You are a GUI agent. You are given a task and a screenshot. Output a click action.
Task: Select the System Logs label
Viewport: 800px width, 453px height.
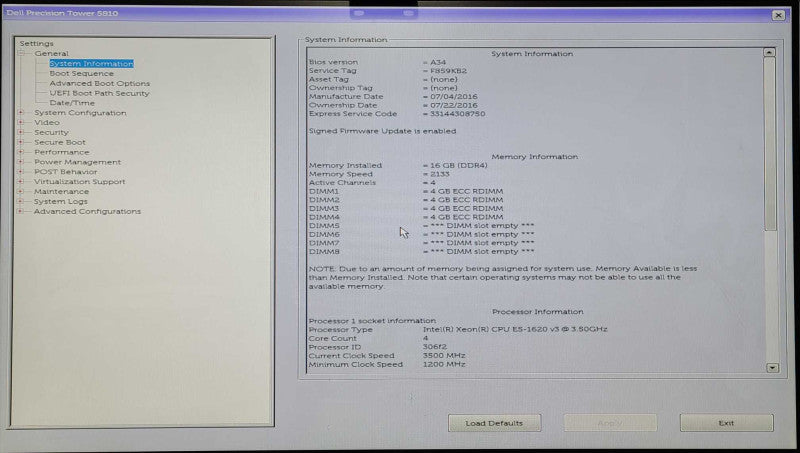click(61, 202)
